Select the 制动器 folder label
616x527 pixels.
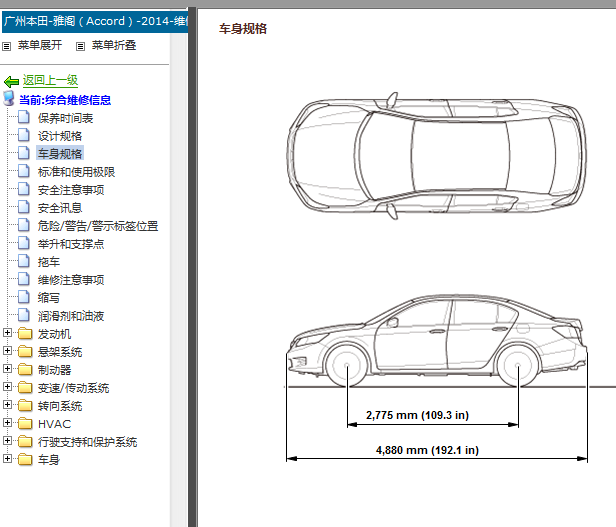click(x=54, y=371)
